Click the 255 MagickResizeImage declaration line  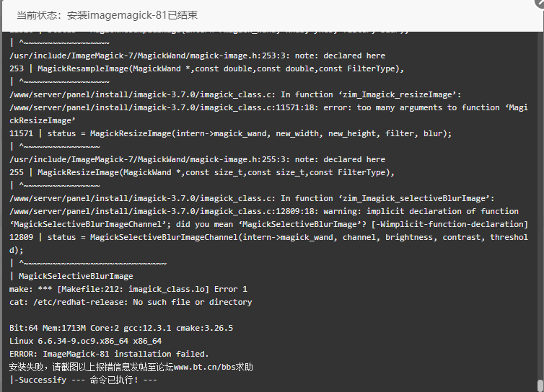(202, 172)
